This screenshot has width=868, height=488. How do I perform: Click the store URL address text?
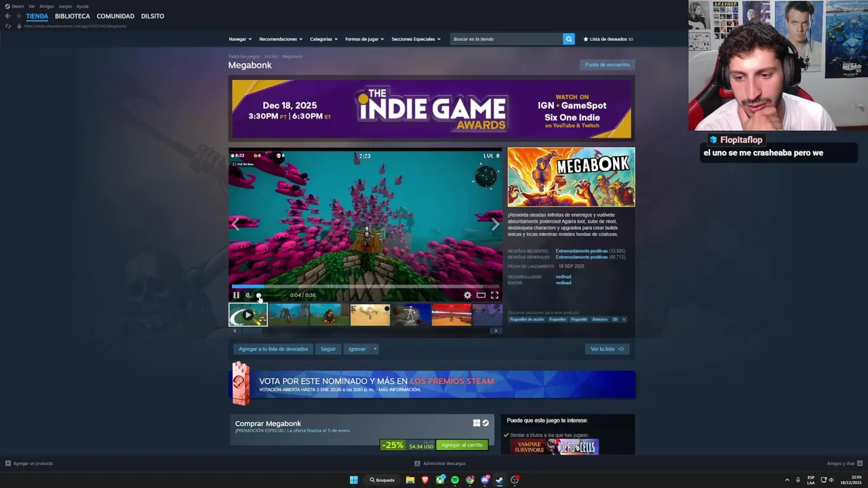[x=75, y=26]
